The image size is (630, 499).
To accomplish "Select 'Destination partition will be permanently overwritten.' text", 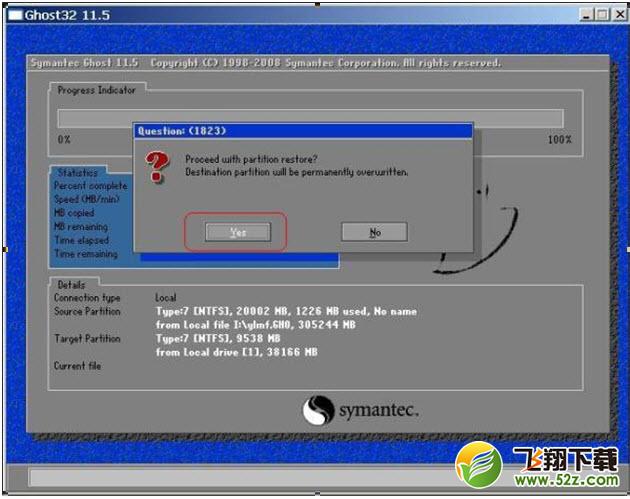I will (297, 172).
